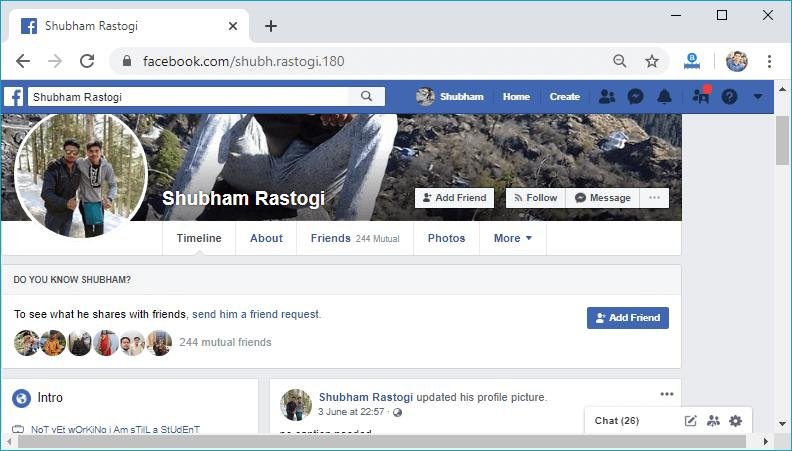792x451 pixels.
Task: Click Shubham Rastogi name in post header
Action: point(366,397)
